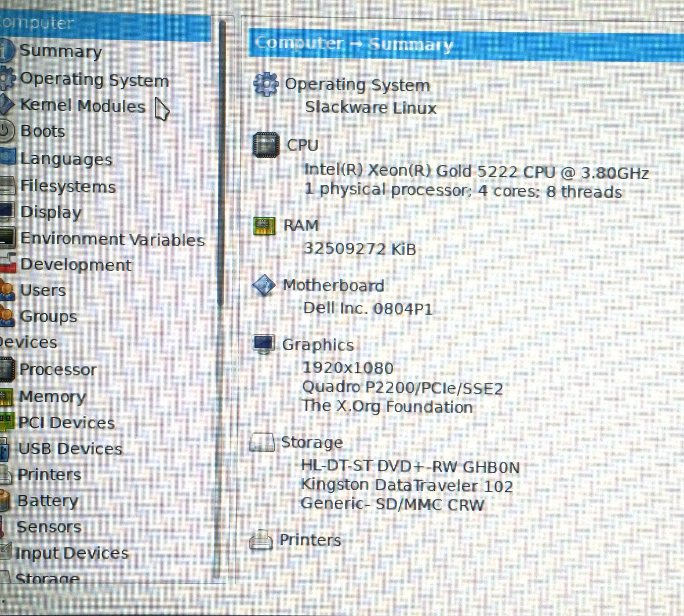Click the printer icon in summary pane
The width and height of the screenshot is (684, 616).
tap(261, 540)
